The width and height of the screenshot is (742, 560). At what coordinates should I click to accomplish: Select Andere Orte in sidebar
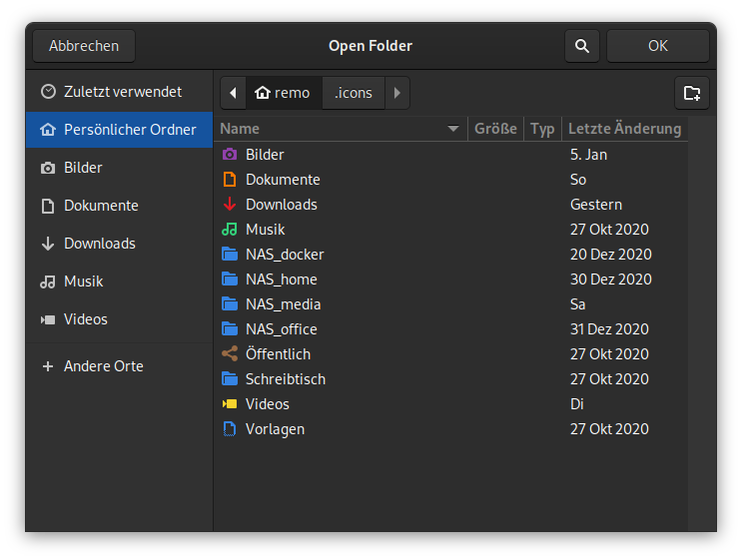coord(103,366)
